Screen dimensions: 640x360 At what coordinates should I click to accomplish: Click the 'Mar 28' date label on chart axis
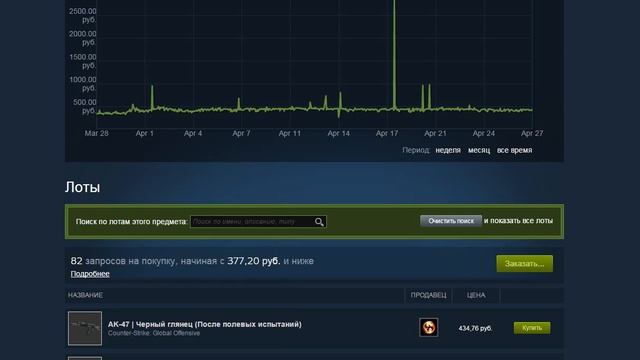[97, 133]
